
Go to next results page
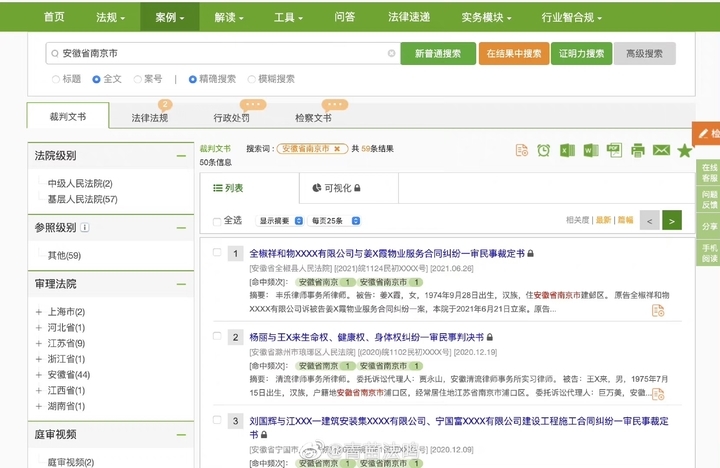[672, 220]
